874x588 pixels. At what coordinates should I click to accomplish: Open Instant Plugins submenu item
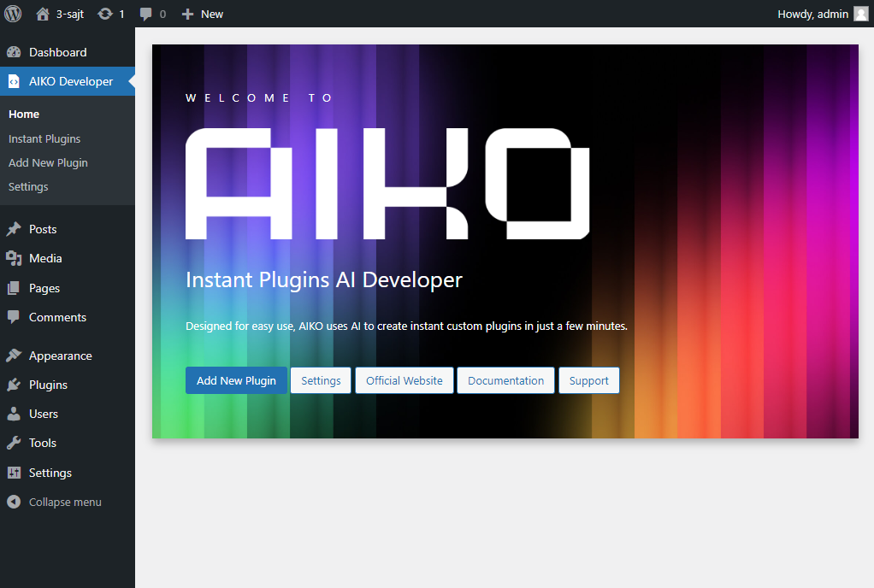click(44, 138)
